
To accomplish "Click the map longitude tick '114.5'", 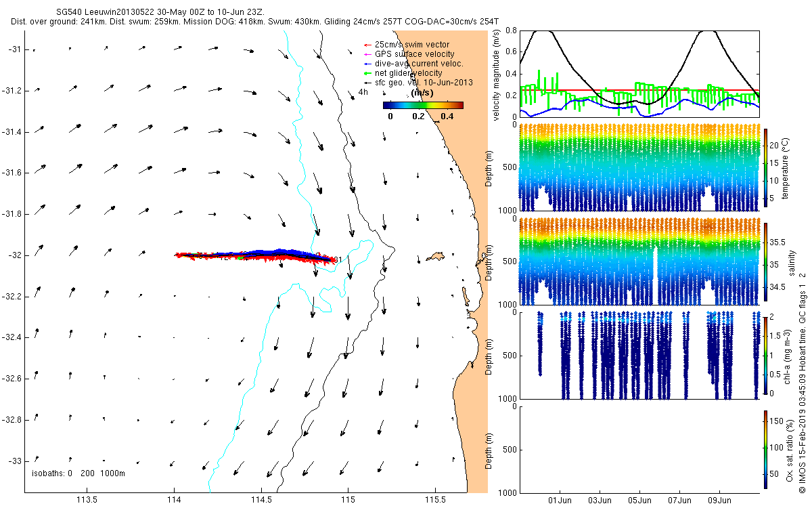I will (261, 500).
